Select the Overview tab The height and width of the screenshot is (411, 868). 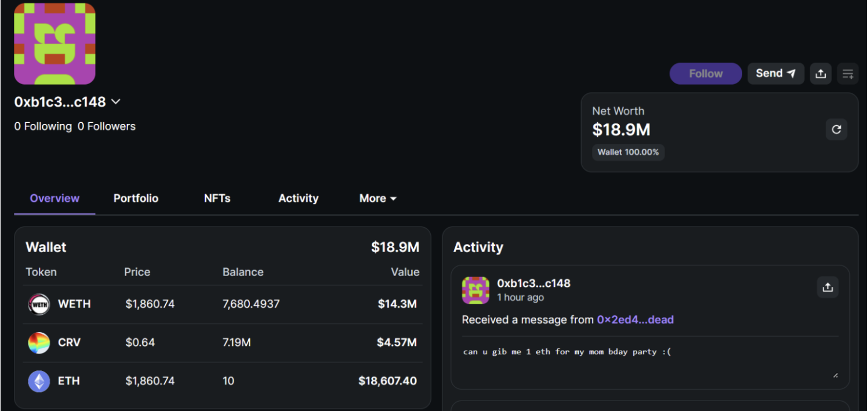click(55, 198)
